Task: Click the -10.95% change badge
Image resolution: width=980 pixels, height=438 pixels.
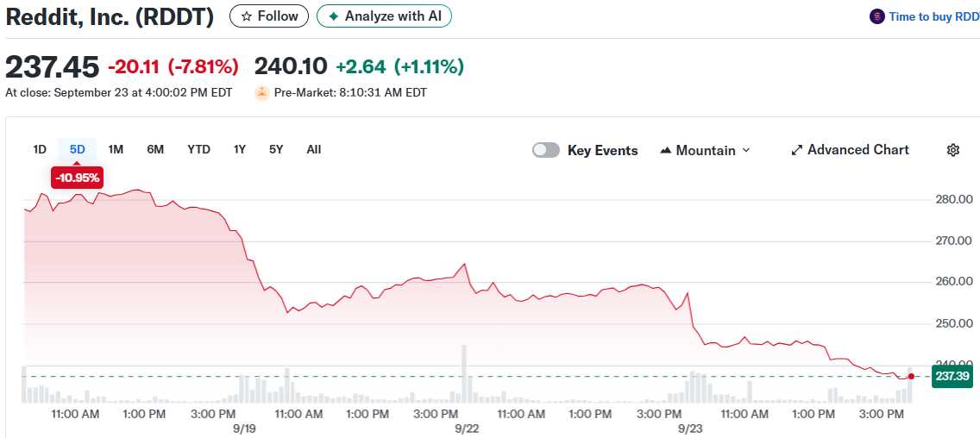Action: 78,178
